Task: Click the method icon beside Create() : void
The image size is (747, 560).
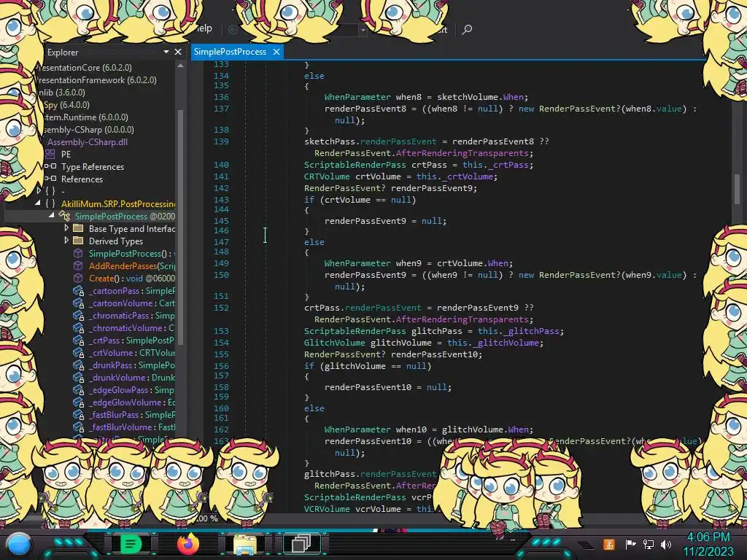Action: click(78, 278)
